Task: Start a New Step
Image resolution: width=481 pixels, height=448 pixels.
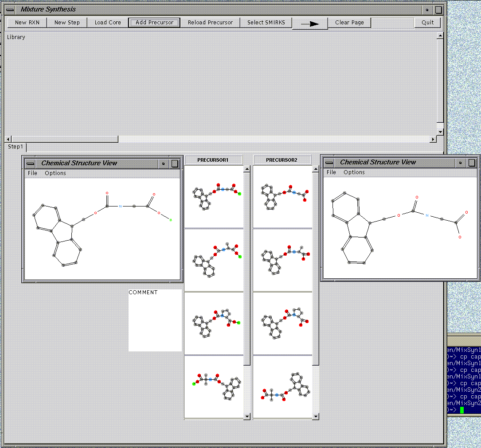Action: (67, 23)
